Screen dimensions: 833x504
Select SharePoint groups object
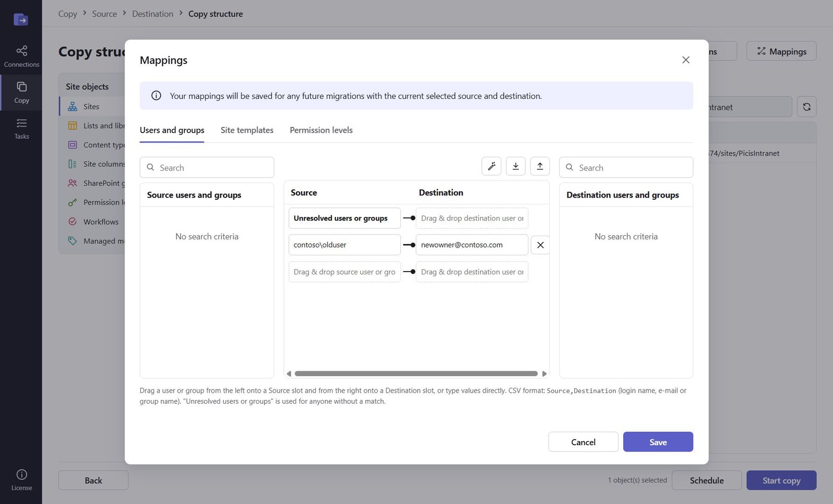point(92,183)
